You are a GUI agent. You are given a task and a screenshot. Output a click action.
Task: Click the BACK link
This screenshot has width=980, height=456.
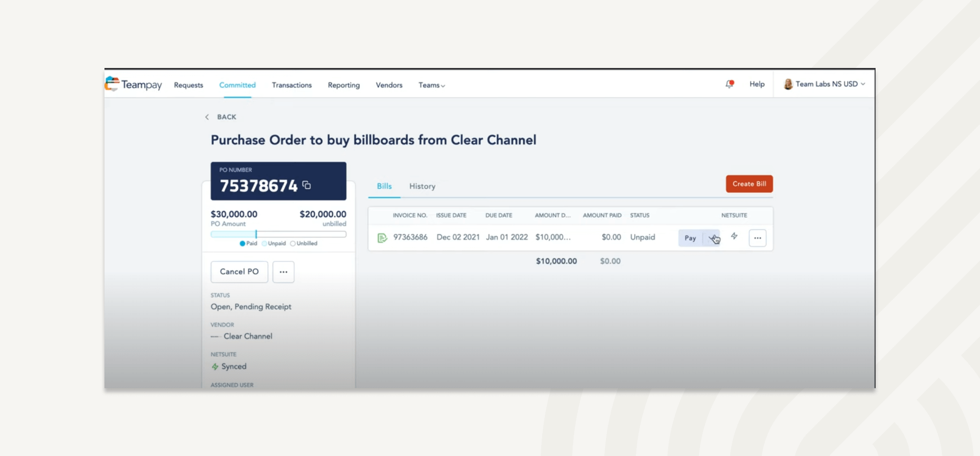pyautogui.click(x=227, y=117)
